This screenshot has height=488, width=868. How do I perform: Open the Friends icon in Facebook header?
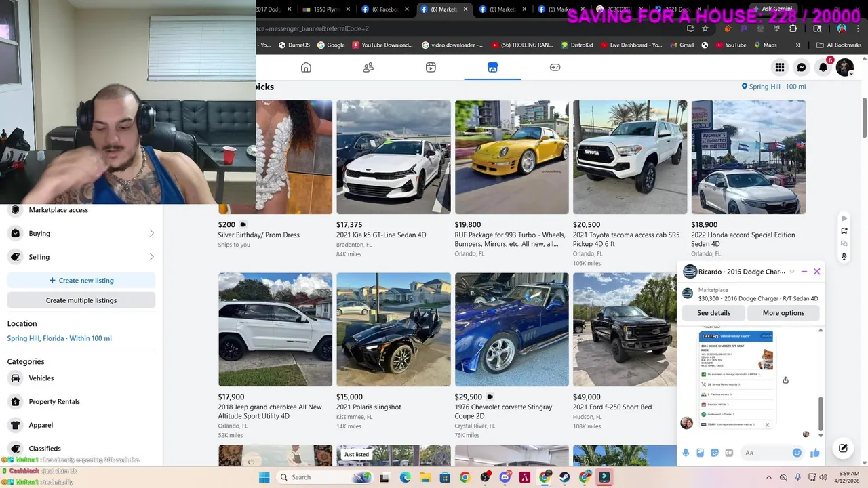click(368, 67)
